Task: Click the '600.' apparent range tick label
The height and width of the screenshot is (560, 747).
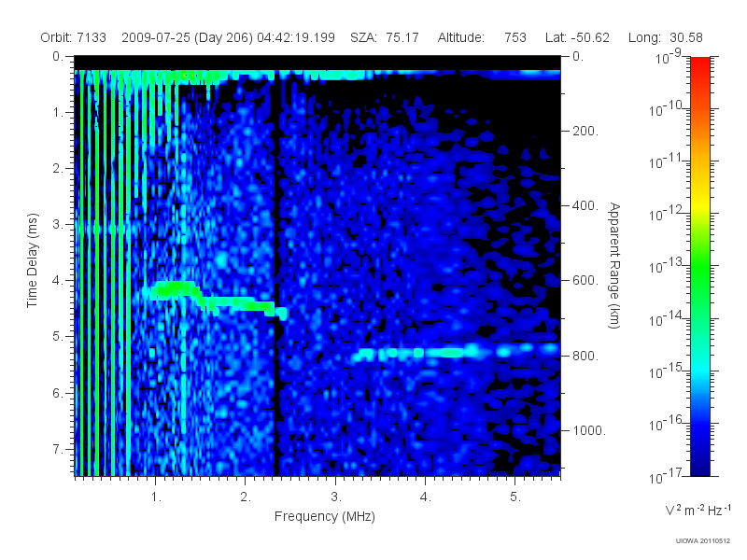Action: pos(585,281)
